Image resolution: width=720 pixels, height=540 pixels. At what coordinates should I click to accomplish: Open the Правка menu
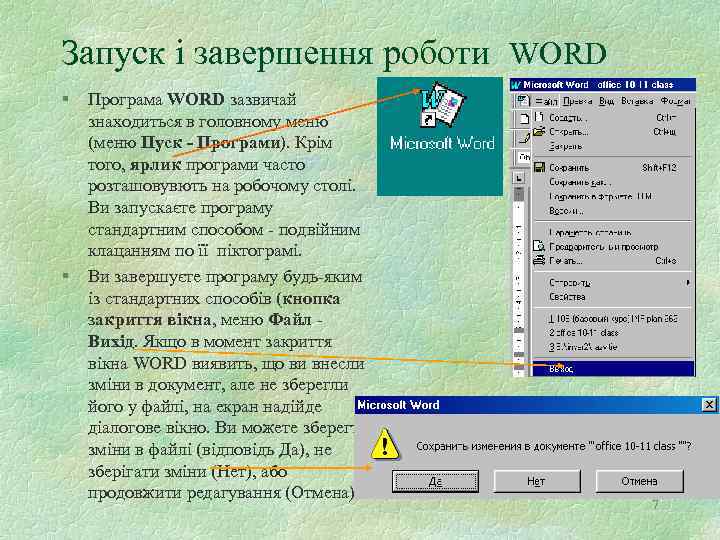click(577, 101)
